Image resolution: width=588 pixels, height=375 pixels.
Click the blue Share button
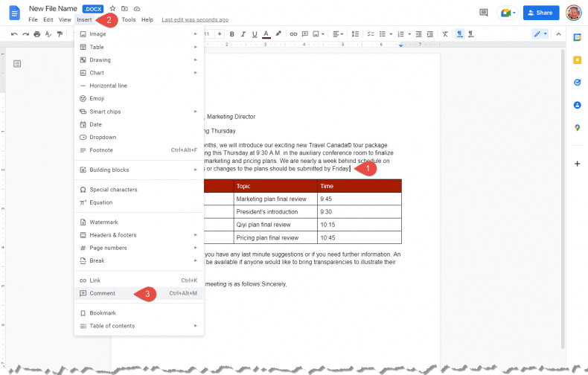(540, 13)
